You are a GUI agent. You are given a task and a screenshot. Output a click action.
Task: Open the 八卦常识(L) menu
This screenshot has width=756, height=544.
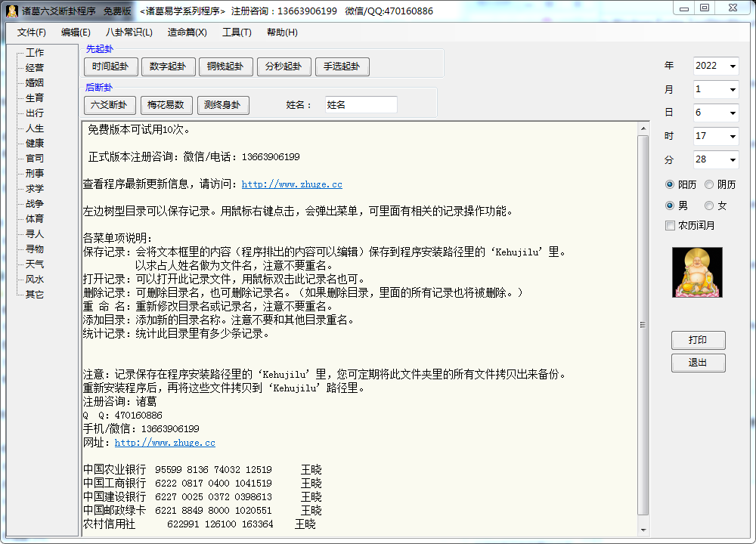pyautogui.click(x=129, y=32)
